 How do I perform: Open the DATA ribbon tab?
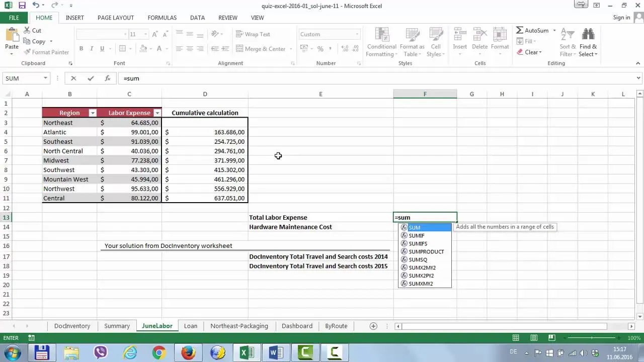[197, 18]
